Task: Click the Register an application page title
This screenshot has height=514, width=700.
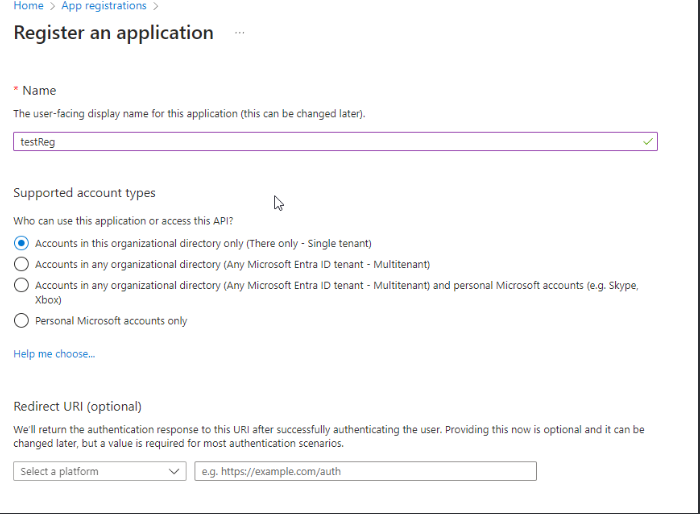Action: (113, 33)
